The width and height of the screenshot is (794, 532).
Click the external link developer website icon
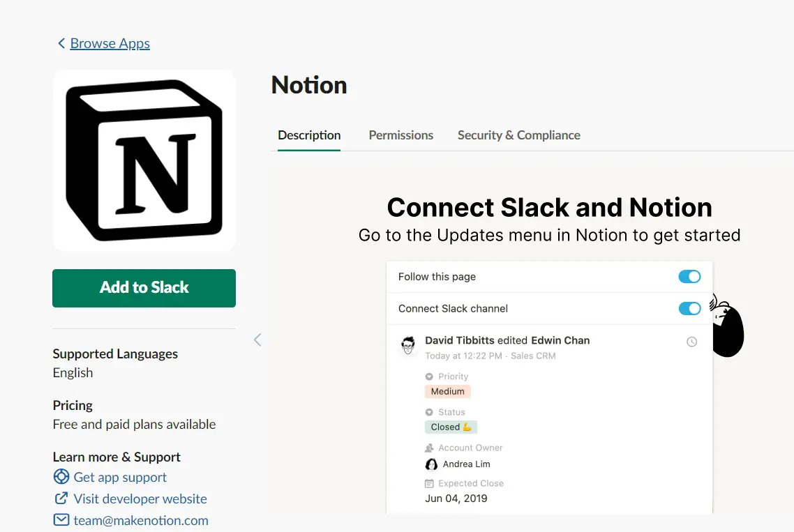click(61, 499)
